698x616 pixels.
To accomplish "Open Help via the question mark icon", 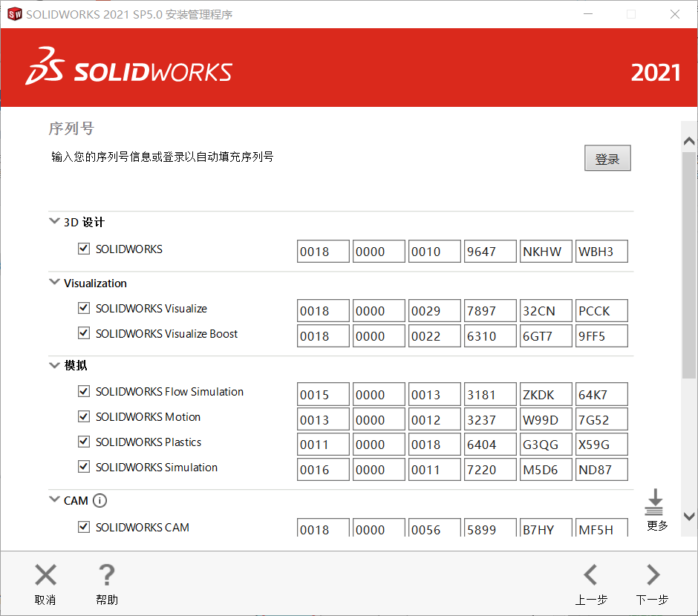I will pos(106,574).
